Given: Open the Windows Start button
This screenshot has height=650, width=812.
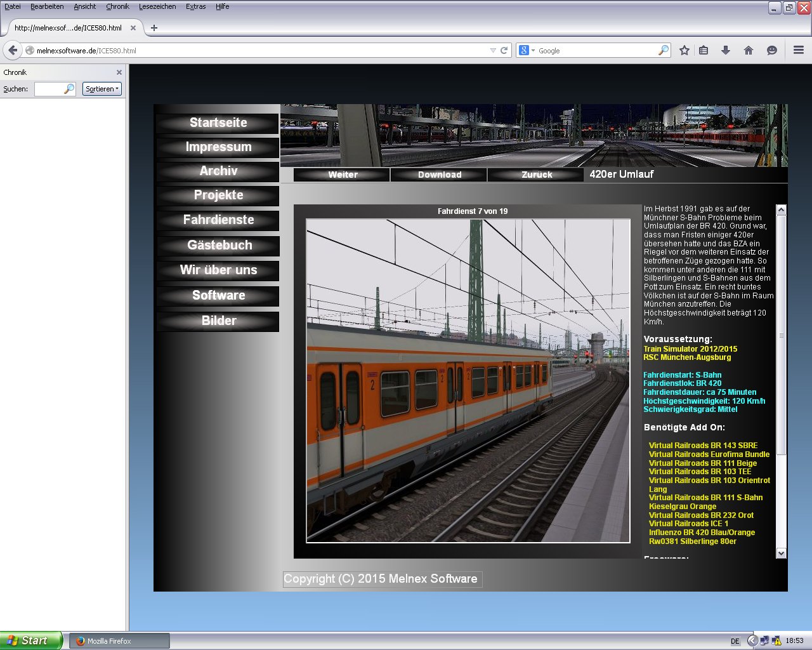Looking at the screenshot, I should pos(30,640).
